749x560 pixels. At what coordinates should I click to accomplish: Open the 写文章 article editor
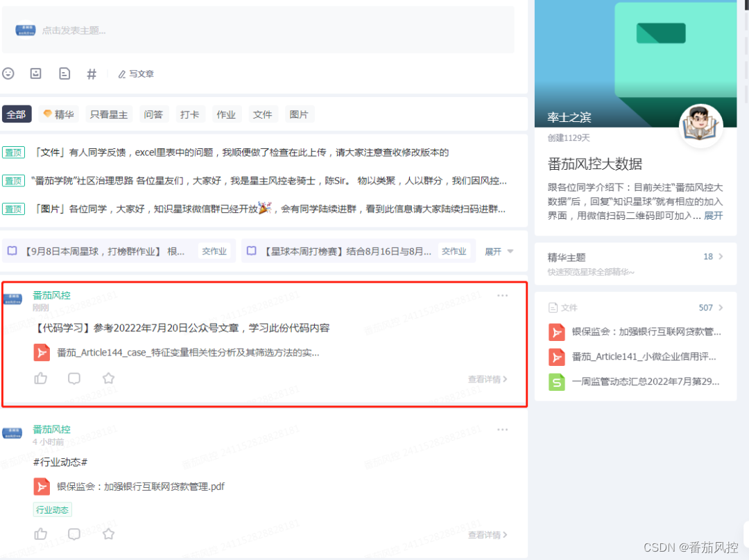coord(136,74)
